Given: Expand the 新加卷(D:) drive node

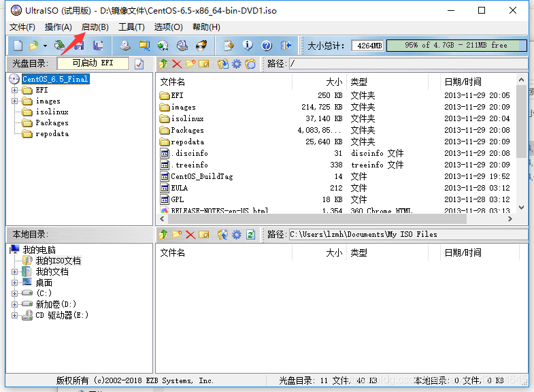Looking at the screenshot, I should (x=14, y=304).
